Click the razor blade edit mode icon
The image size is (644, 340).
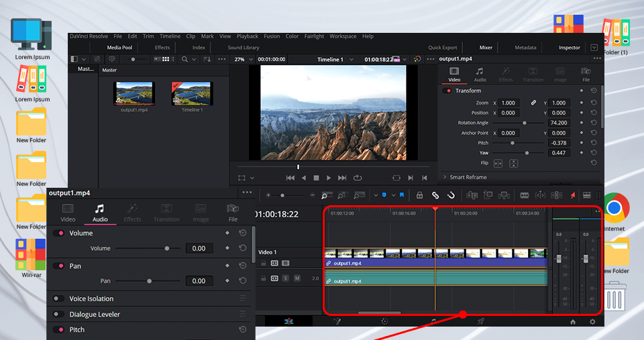[525, 195]
